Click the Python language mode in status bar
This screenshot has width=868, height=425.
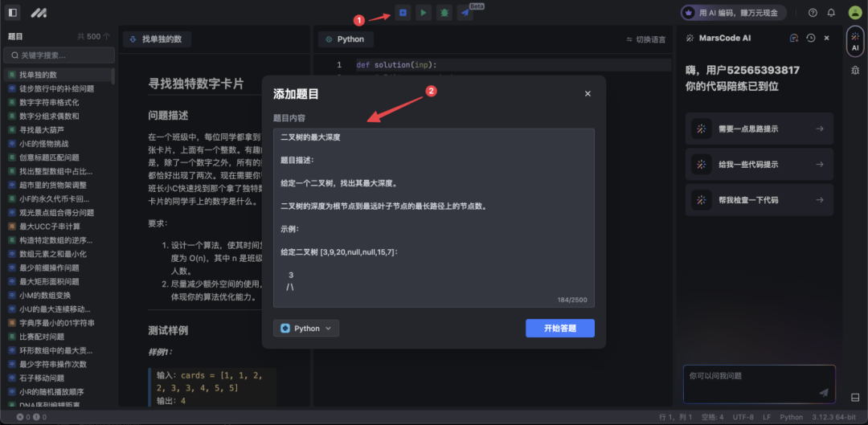click(791, 417)
